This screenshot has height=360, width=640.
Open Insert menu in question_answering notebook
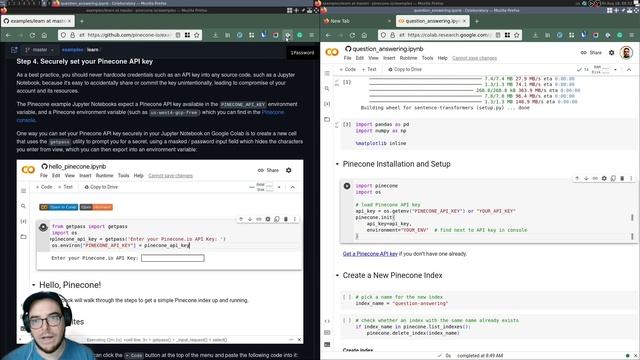click(x=389, y=58)
